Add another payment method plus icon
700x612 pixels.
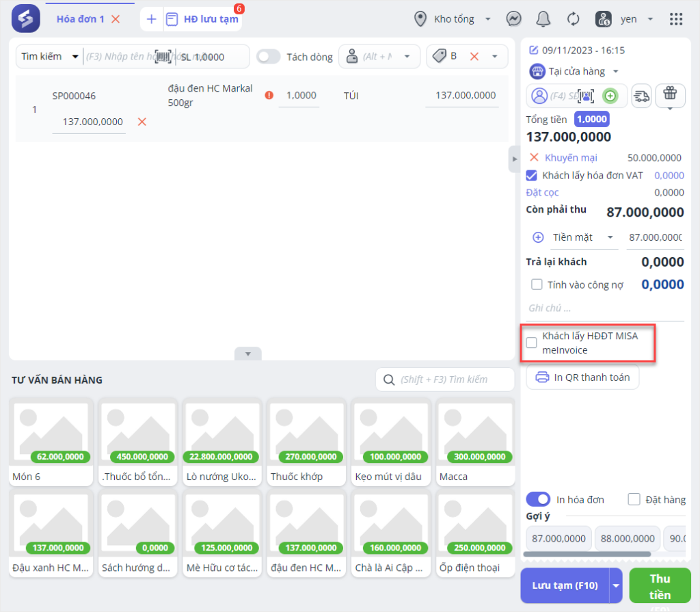point(538,237)
